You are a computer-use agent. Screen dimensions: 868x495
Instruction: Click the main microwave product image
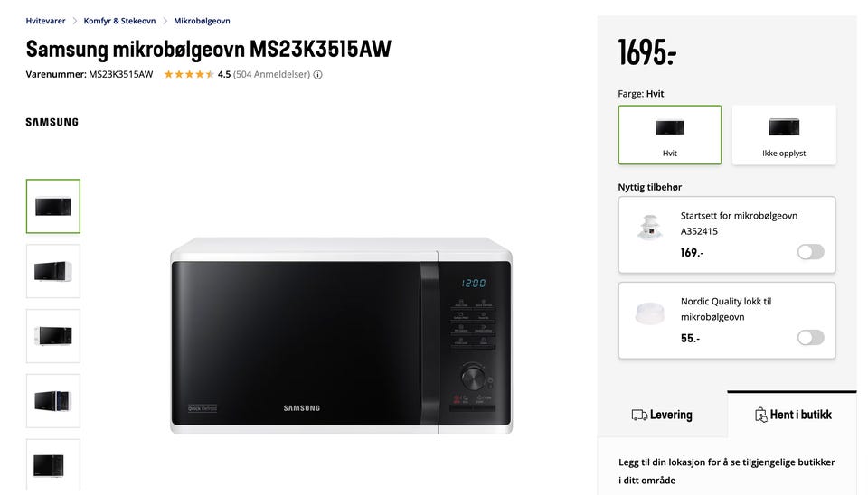pyautogui.click(x=341, y=336)
